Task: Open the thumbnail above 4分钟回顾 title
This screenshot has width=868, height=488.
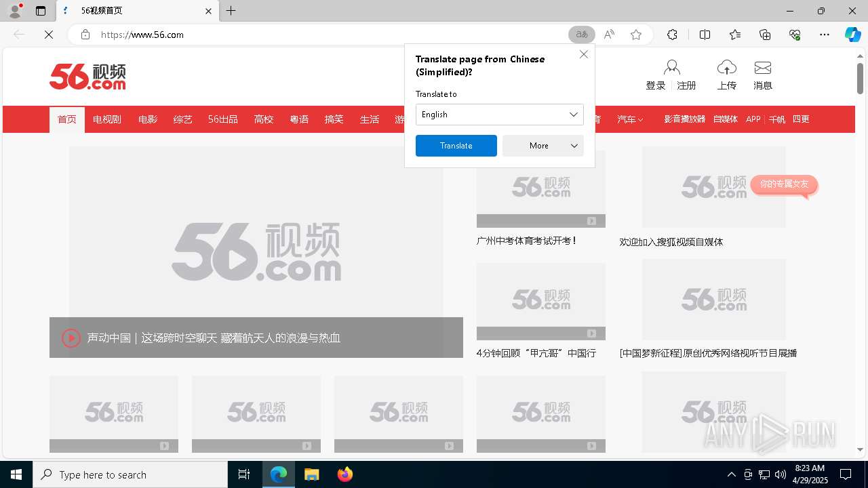Action: (x=541, y=302)
